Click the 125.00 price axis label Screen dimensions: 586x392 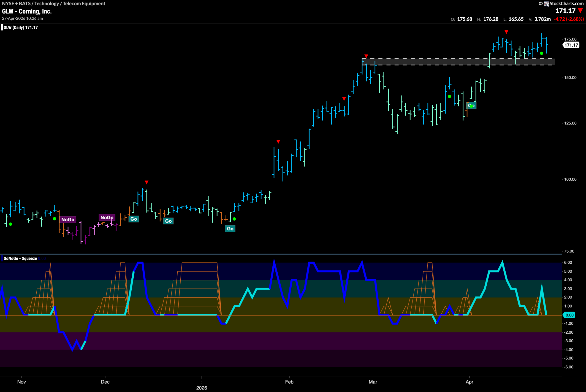570,123
